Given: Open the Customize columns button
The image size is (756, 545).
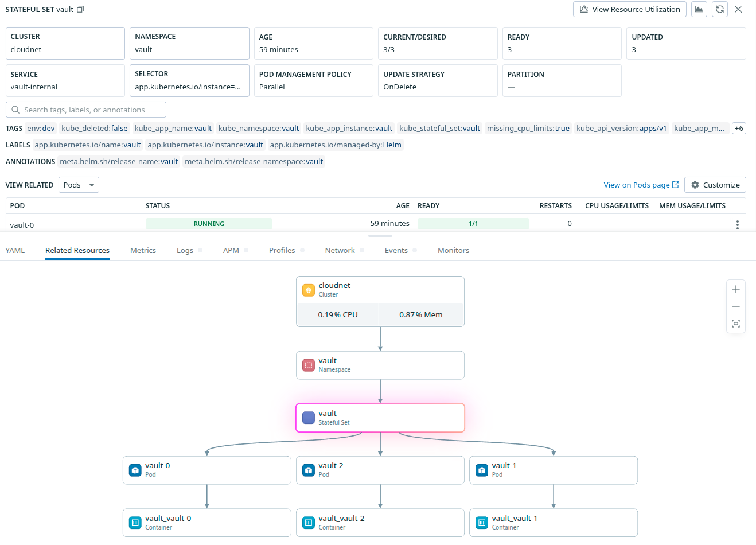Looking at the screenshot, I should click(x=715, y=185).
